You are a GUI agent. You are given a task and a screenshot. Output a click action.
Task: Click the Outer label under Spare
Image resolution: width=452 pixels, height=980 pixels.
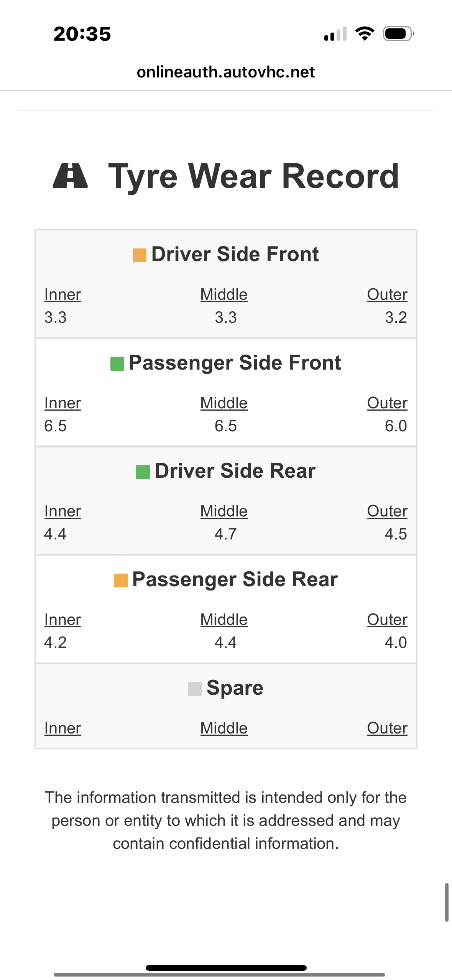(387, 728)
